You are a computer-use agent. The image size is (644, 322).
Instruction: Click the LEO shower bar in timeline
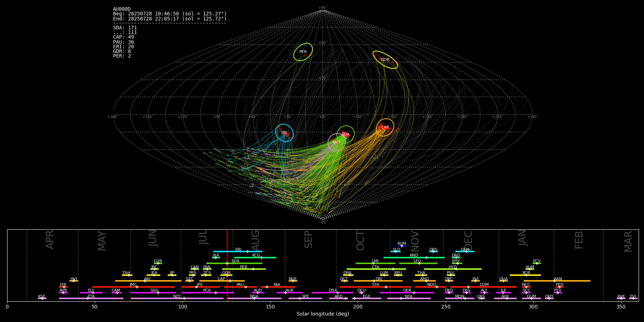418,263
